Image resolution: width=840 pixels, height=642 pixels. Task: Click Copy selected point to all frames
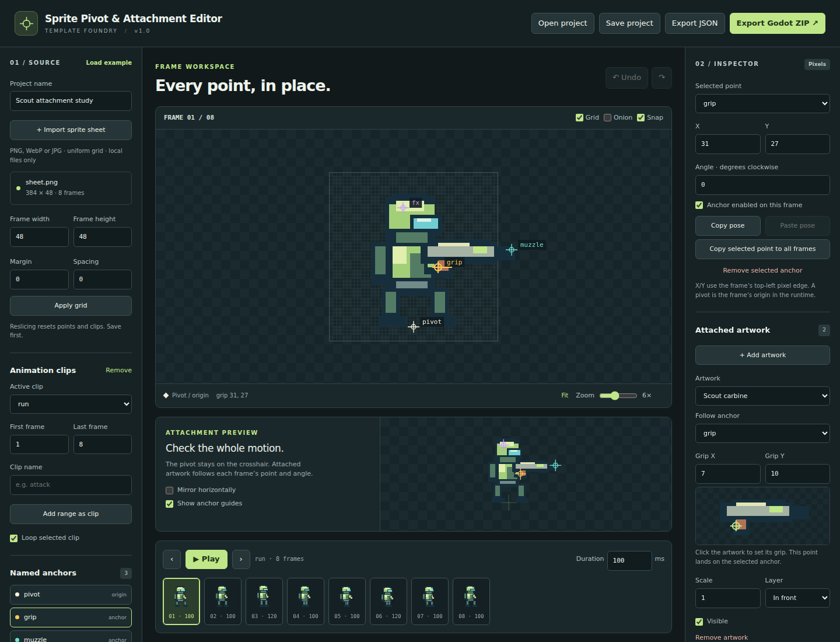[x=762, y=249]
